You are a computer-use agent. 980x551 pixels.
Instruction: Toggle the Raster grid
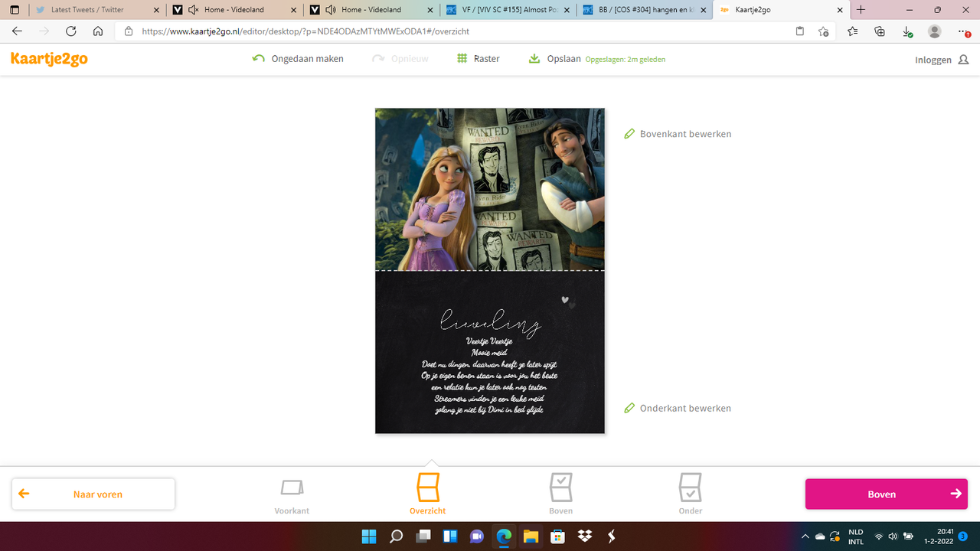(x=478, y=59)
